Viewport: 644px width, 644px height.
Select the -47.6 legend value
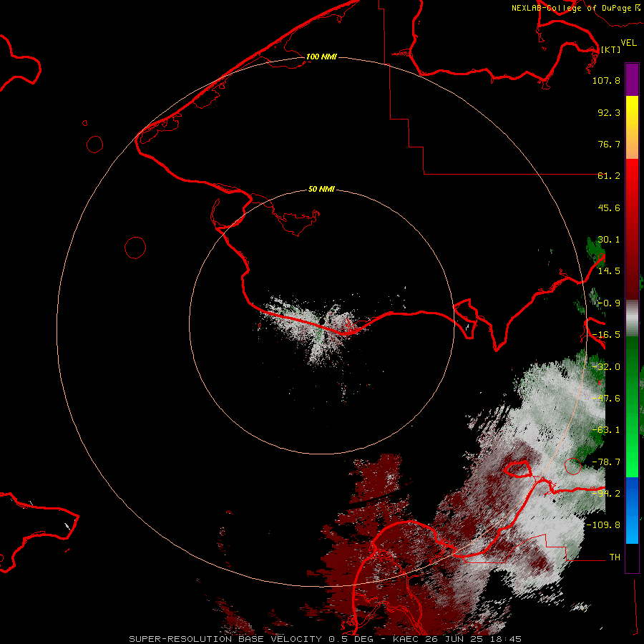(606, 399)
